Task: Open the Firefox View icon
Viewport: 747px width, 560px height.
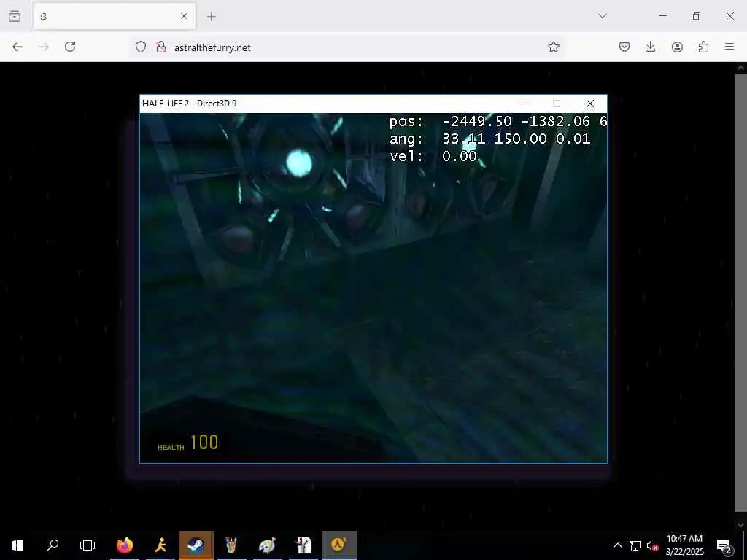Action: click(x=15, y=16)
